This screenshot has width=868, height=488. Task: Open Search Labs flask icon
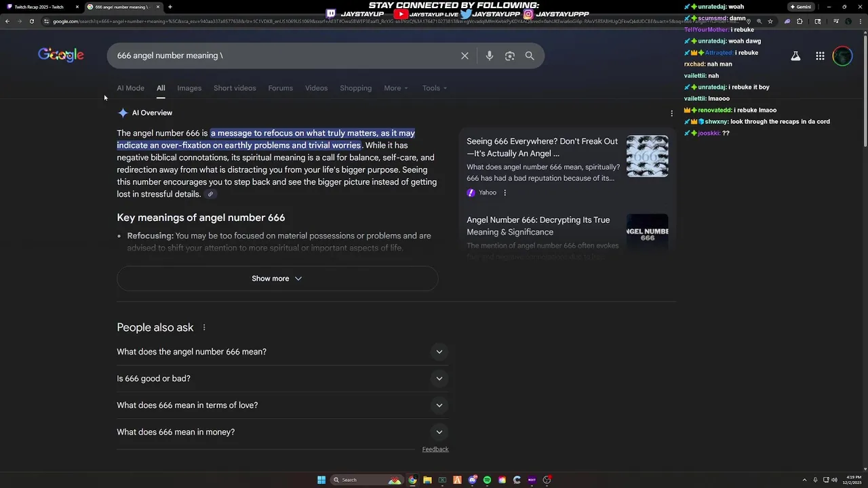tap(795, 56)
